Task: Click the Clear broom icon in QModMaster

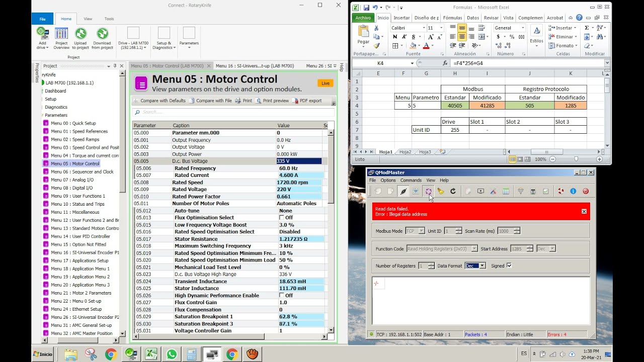Action: (441, 191)
